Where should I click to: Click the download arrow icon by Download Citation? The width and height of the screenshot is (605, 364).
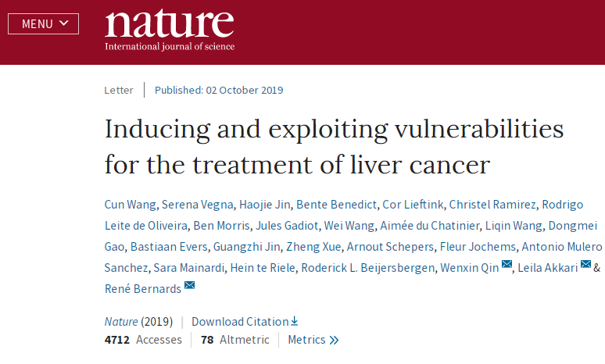pyautogui.click(x=295, y=321)
